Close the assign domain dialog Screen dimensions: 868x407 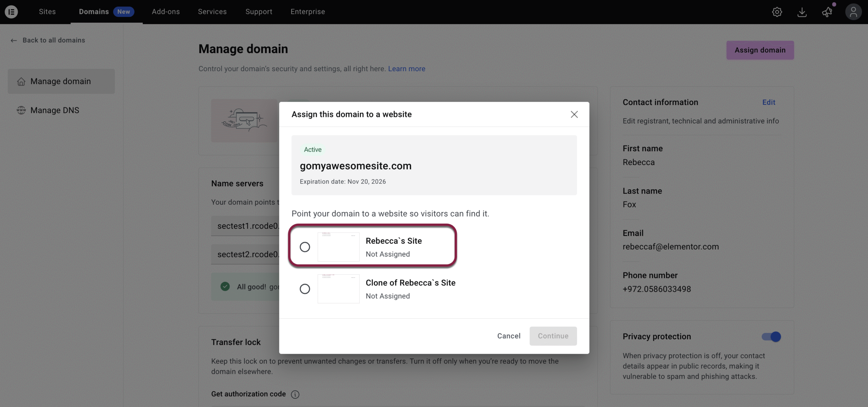pyautogui.click(x=574, y=115)
